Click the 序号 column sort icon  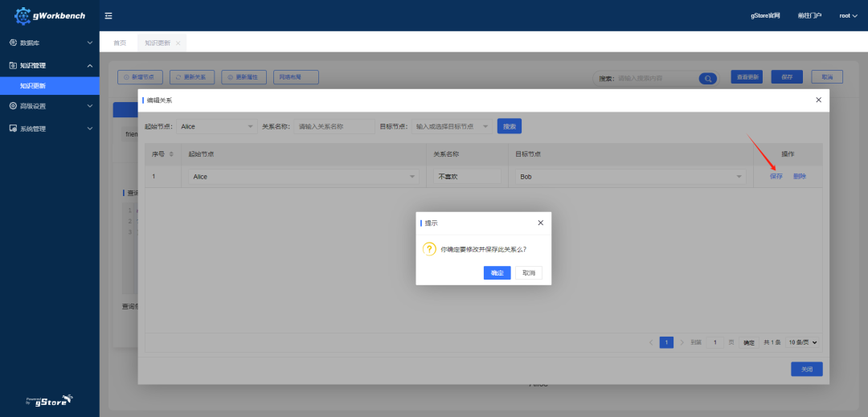coord(171,153)
